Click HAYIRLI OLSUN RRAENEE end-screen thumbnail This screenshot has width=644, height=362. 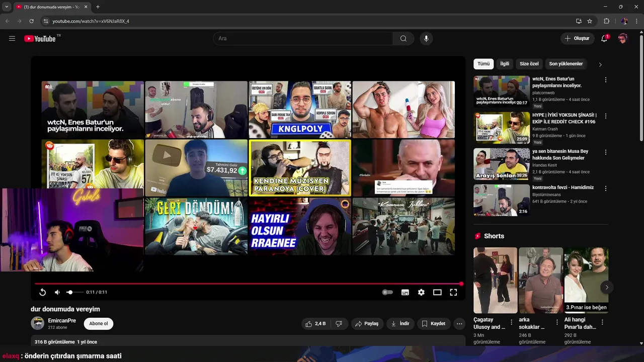(x=300, y=226)
